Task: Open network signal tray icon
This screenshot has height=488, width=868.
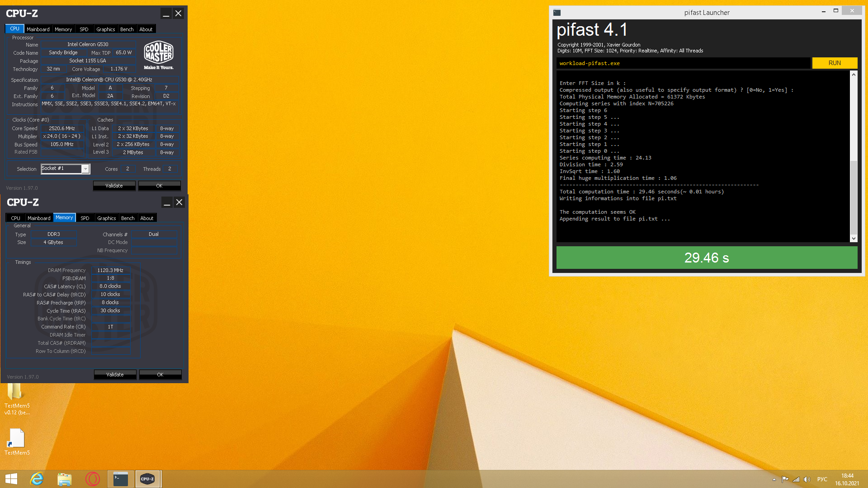Action: (x=796, y=479)
